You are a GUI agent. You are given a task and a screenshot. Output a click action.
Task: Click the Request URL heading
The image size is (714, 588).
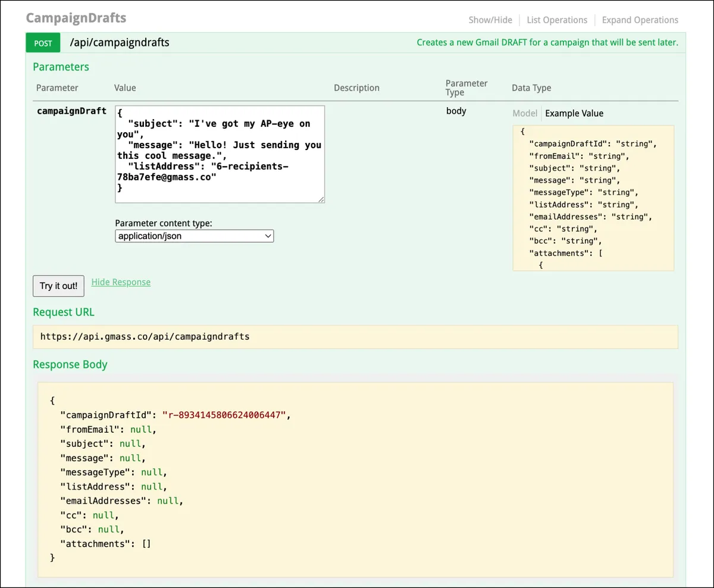coord(64,312)
